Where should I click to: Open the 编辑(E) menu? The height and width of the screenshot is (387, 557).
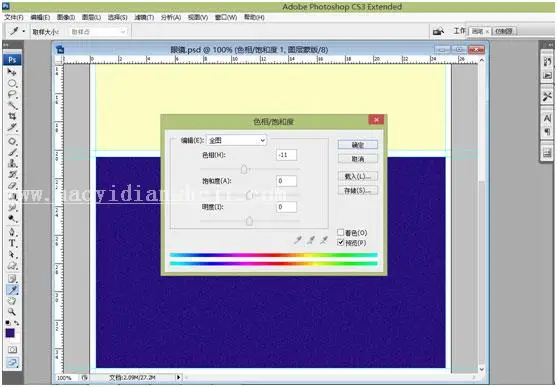tap(40, 17)
